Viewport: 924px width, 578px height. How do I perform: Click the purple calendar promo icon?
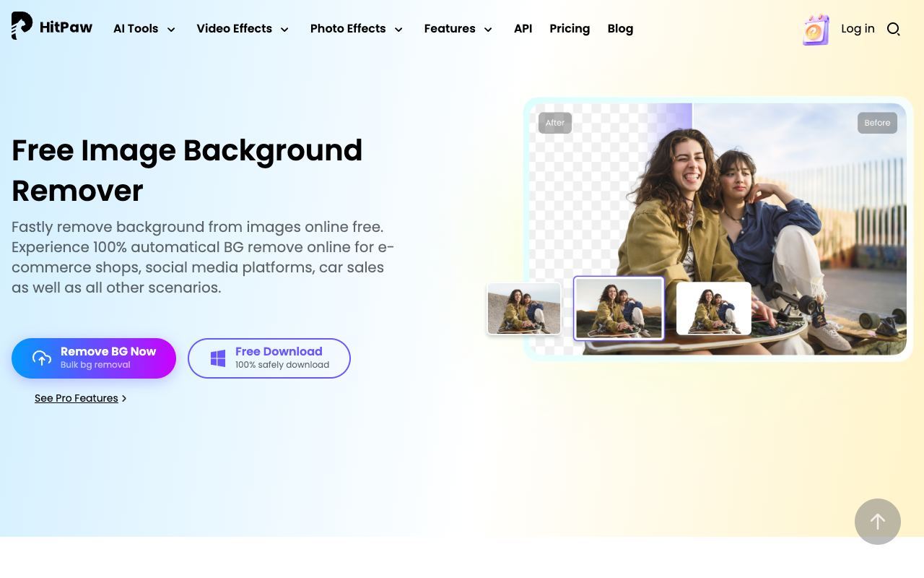coord(816,30)
